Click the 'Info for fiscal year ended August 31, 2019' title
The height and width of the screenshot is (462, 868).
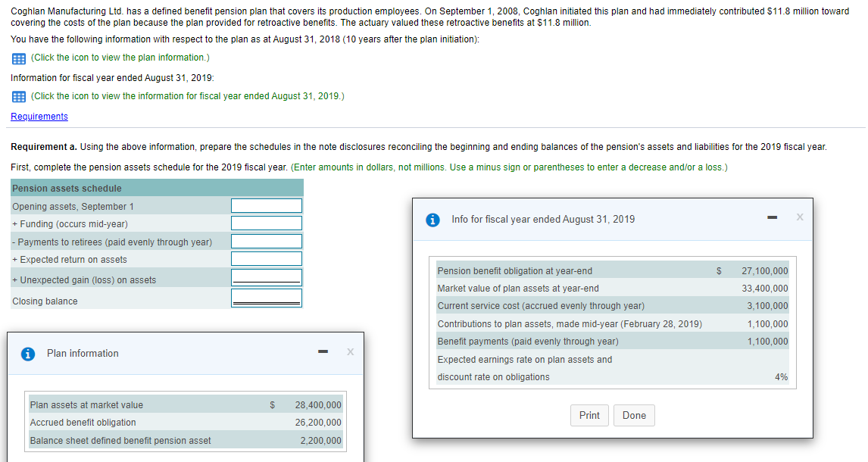(543, 219)
